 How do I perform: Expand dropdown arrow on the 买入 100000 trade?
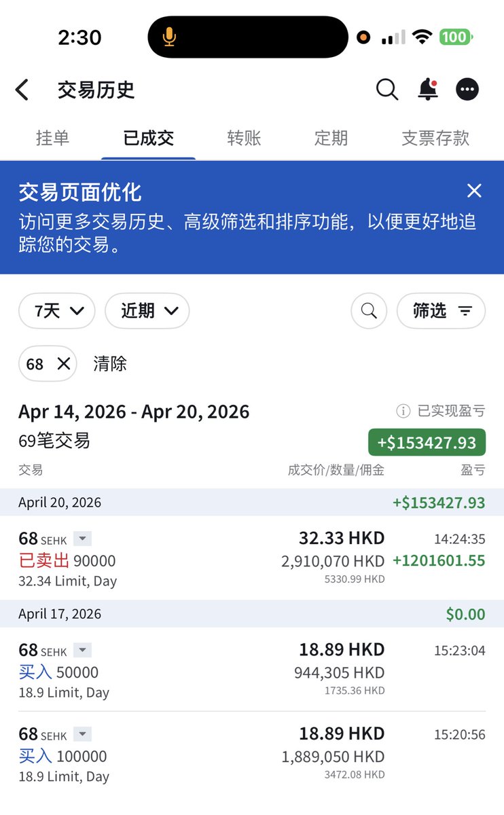[82, 734]
